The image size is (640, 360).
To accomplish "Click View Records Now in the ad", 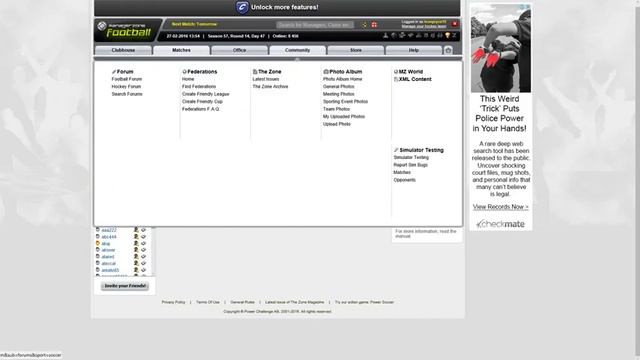I will tap(500, 207).
